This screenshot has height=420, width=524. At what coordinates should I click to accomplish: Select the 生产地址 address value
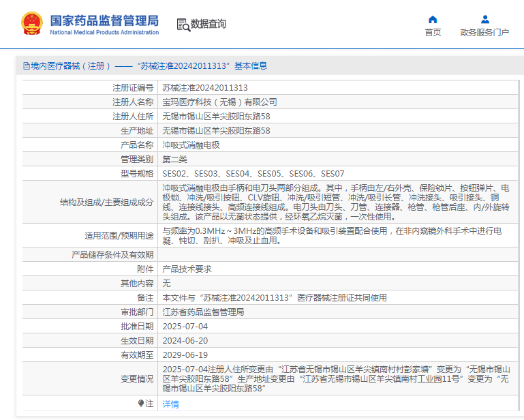click(216, 131)
